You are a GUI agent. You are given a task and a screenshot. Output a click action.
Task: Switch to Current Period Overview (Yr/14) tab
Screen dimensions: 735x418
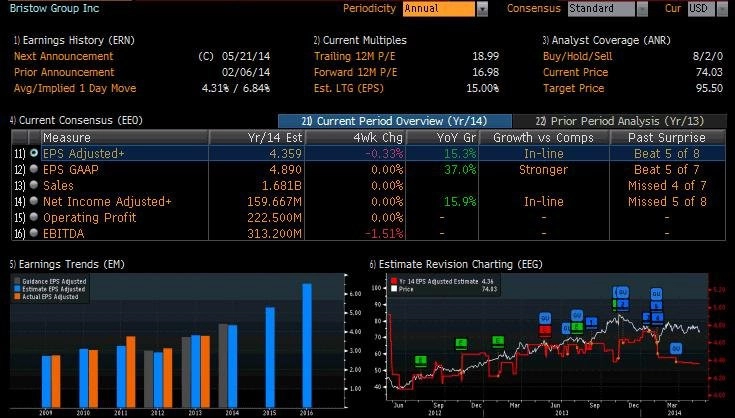coord(395,121)
